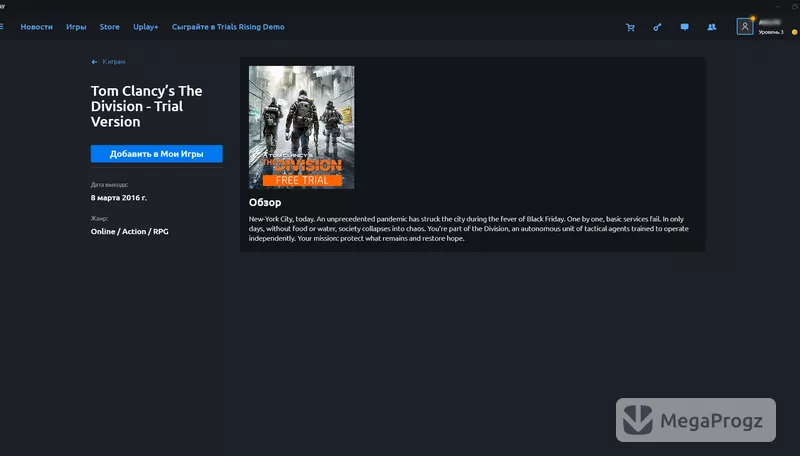Open the Uplay+ tab
800x456 pixels.
click(145, 27)
